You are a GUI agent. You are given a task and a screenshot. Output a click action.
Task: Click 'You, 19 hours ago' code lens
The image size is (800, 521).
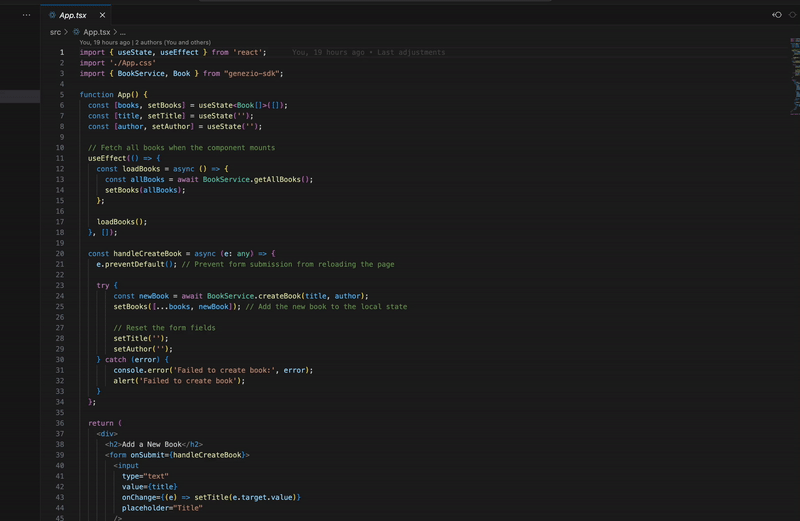point(105,42)
